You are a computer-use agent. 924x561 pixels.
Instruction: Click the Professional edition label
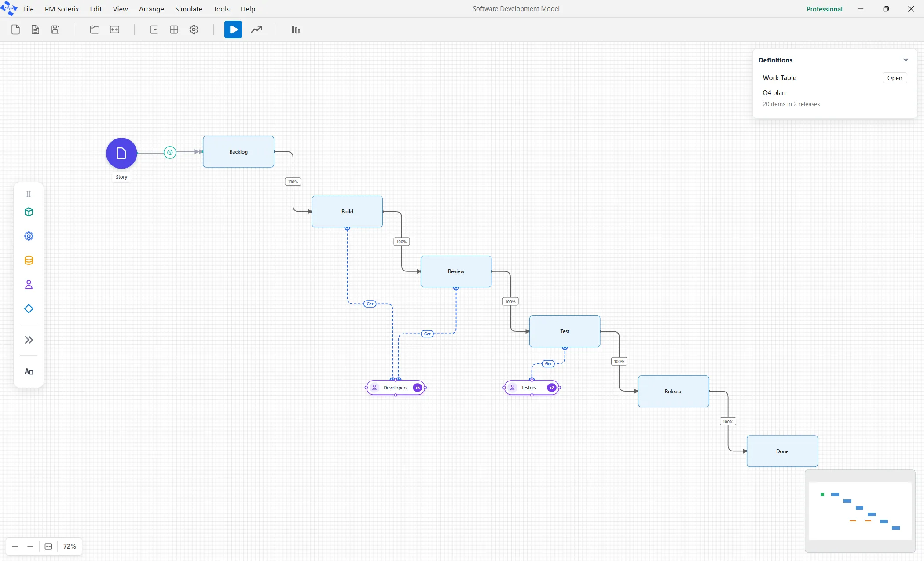click(824, 9)
